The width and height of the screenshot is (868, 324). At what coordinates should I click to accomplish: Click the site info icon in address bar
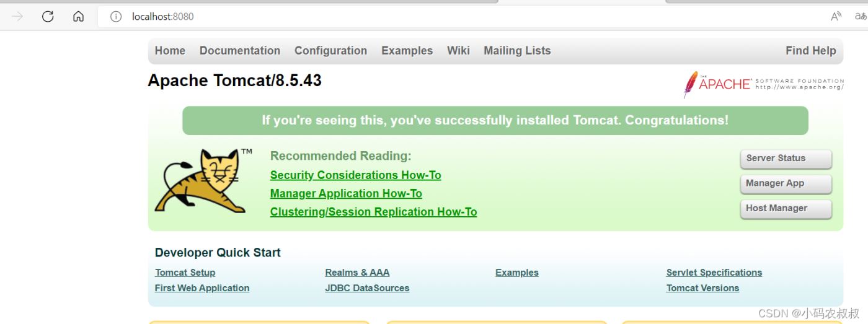tap(116, 17)
